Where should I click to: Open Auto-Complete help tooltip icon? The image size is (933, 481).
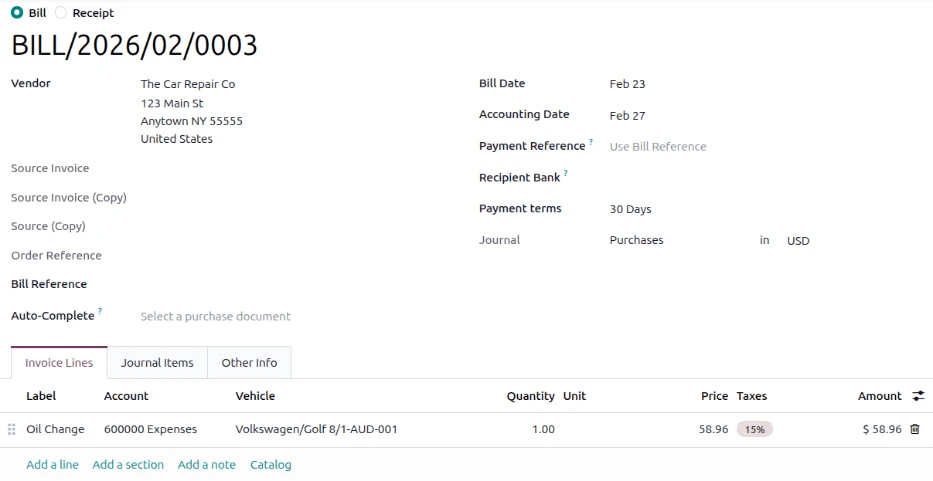coord(100,311)
